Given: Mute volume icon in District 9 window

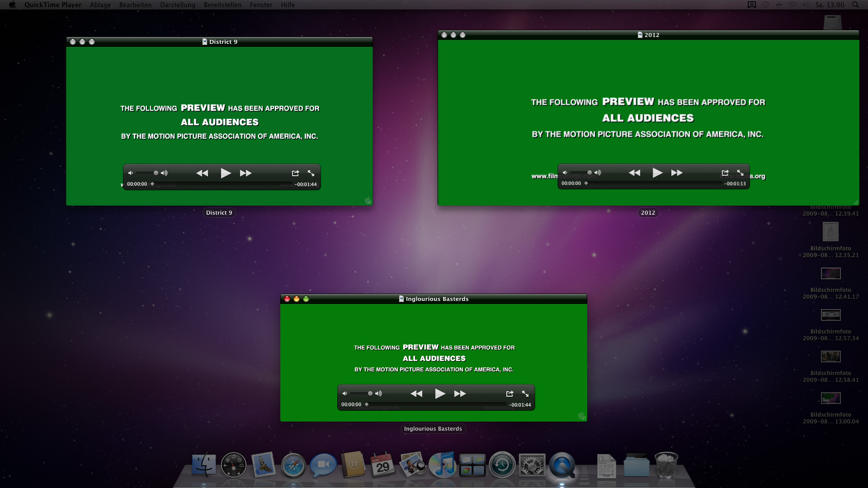Looking at the screenshot, I should (130, 173).
